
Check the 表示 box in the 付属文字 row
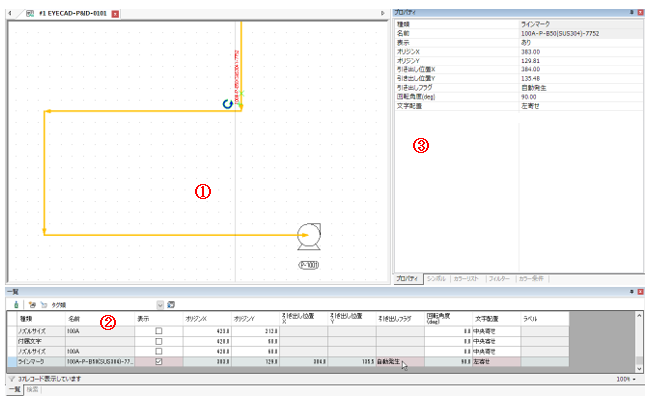point(158,341)
